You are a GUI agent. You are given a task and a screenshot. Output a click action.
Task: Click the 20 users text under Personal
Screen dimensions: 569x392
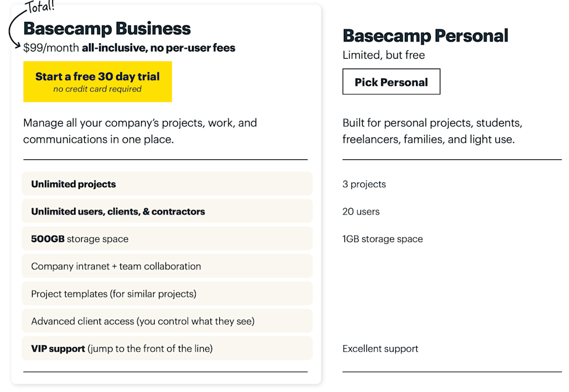pyautogui.click(x=361, y=211)
